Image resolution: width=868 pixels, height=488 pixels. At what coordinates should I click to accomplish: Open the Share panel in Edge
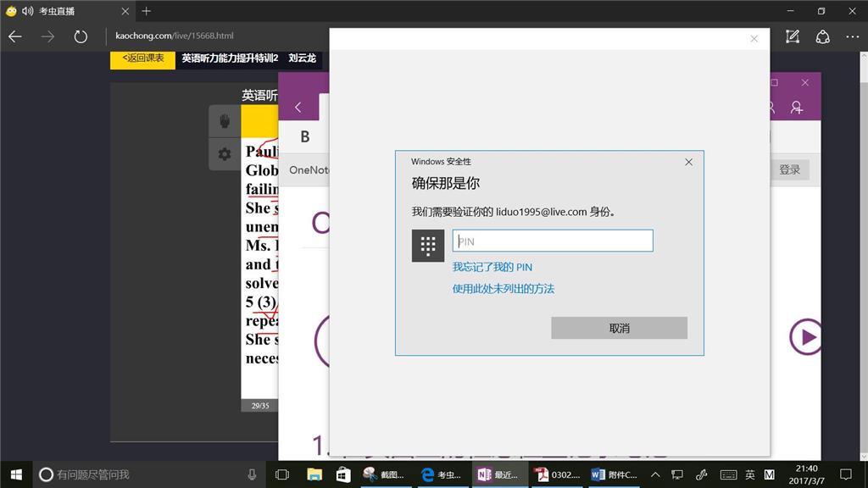click(x=822, y=37)
